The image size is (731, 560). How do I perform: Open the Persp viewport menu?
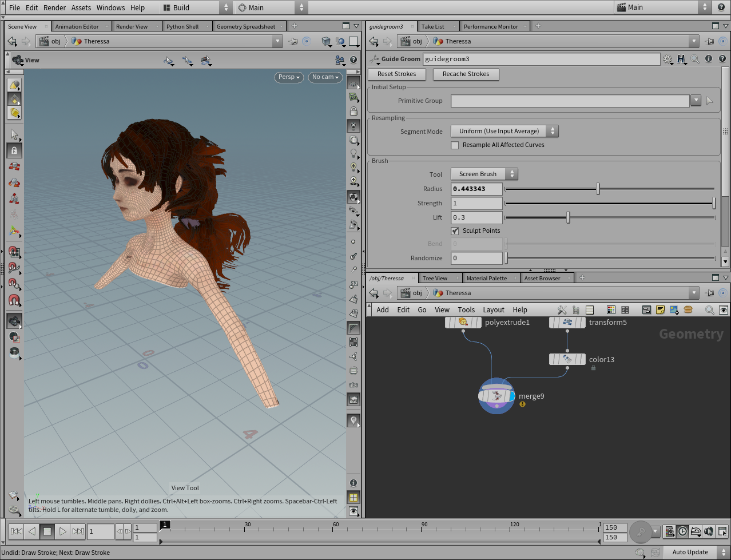pos(289,77)
